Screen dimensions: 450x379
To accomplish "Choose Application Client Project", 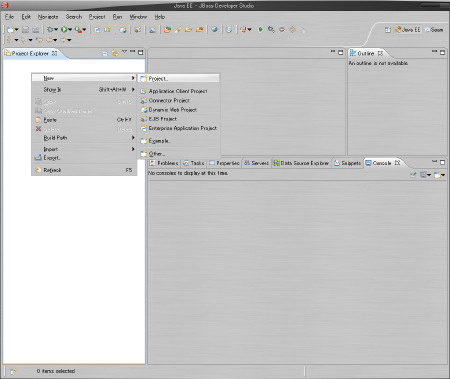I will (x=179, y=91).
